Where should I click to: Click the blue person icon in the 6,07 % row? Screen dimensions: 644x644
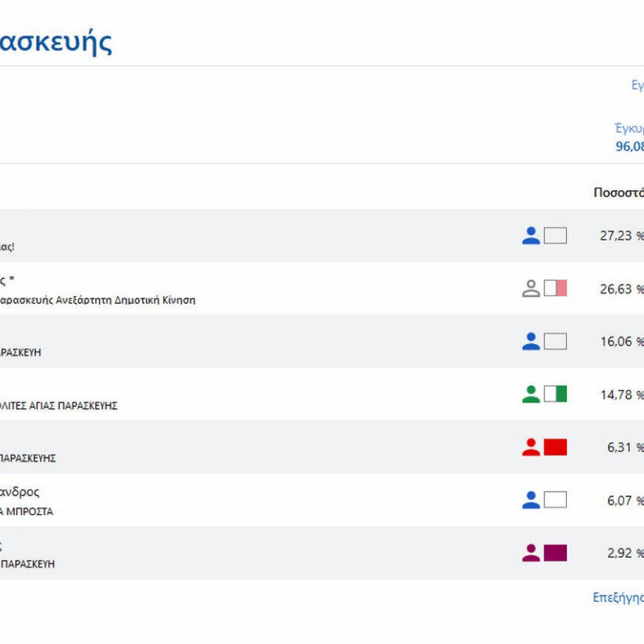(x=531, y=499)
